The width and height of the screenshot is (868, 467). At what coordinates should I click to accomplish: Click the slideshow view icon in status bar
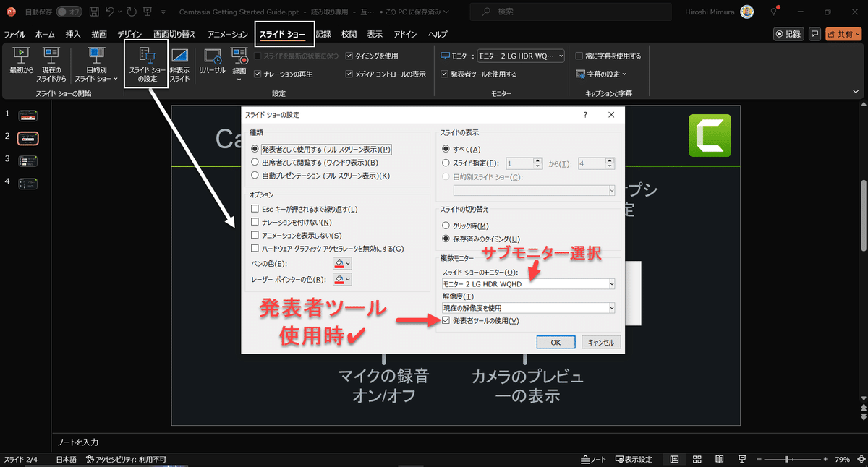coord(742,459)
